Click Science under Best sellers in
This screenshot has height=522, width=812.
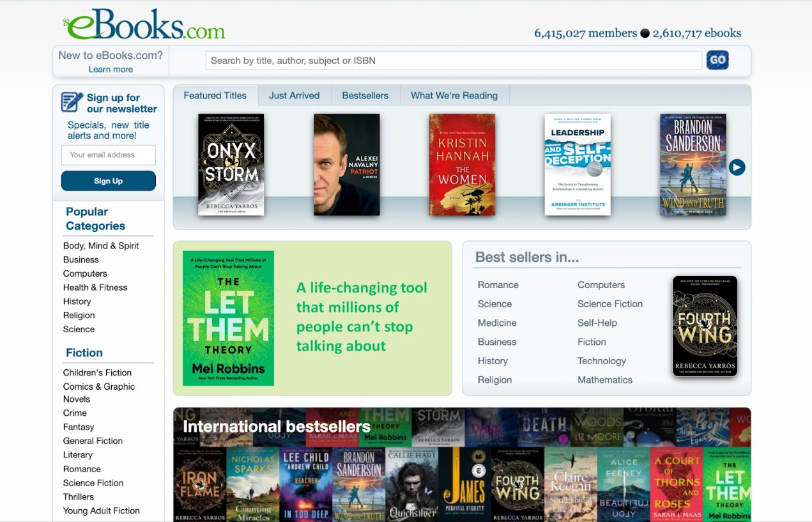point(495,304)
